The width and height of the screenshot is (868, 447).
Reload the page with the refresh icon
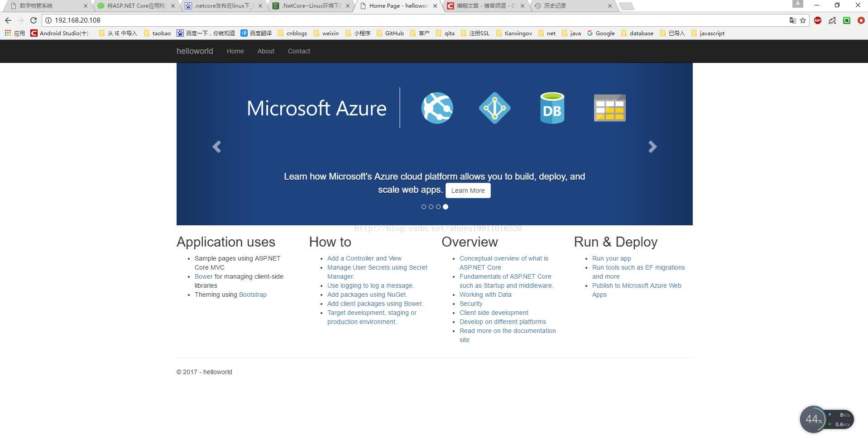click(x=34, y=20)
